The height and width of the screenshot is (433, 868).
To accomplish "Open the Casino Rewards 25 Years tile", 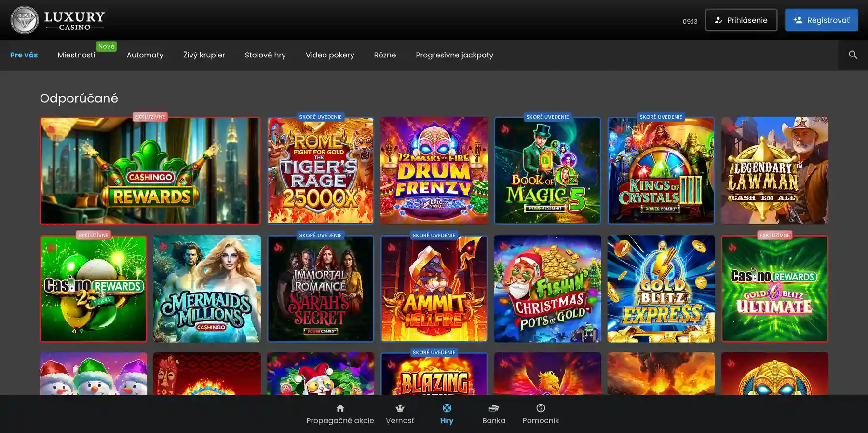I will (94, 289).
